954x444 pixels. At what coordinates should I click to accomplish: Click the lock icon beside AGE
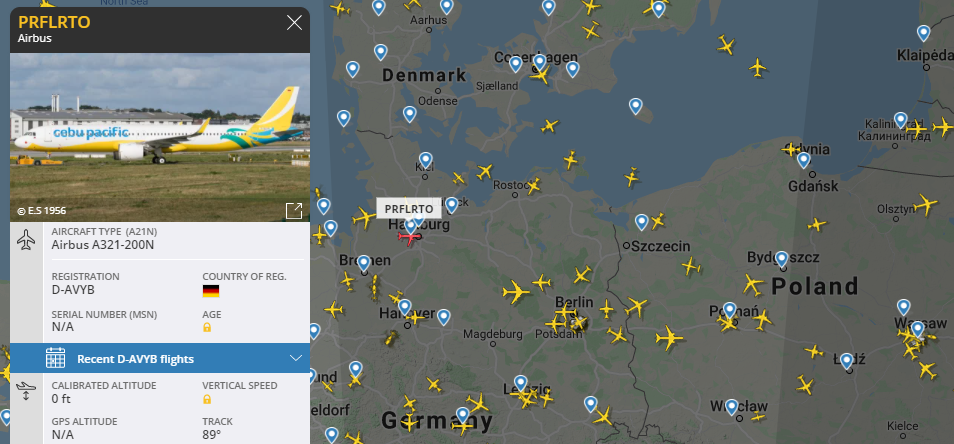tap(207, 327)
